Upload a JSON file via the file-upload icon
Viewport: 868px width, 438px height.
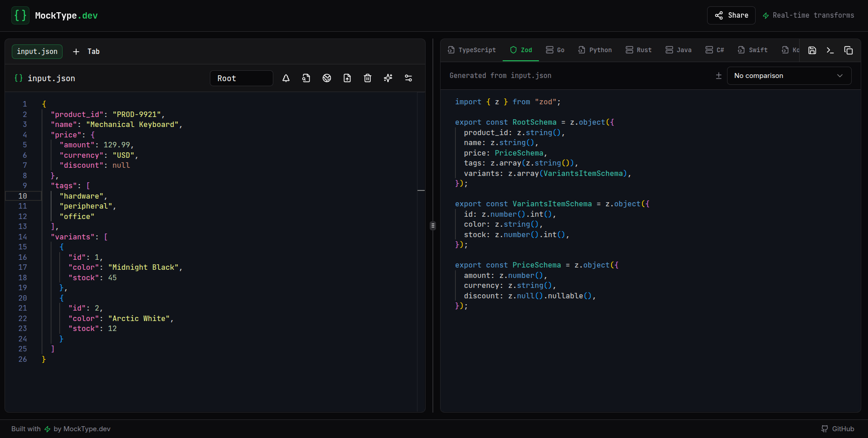point(347,78)
